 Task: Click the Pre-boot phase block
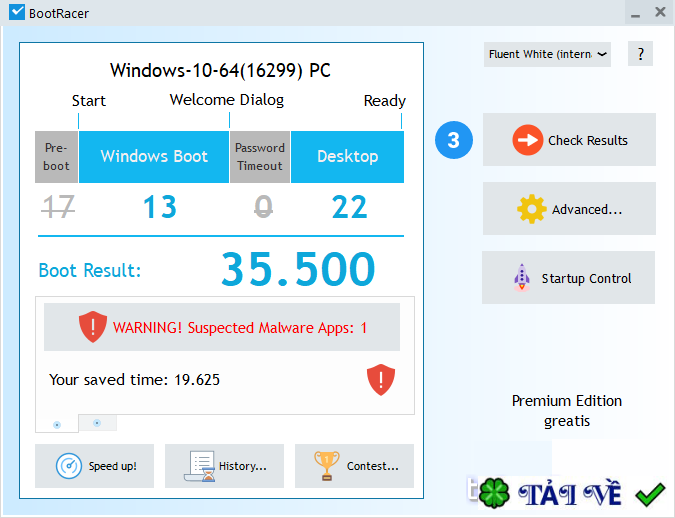(x=56, y=157)
